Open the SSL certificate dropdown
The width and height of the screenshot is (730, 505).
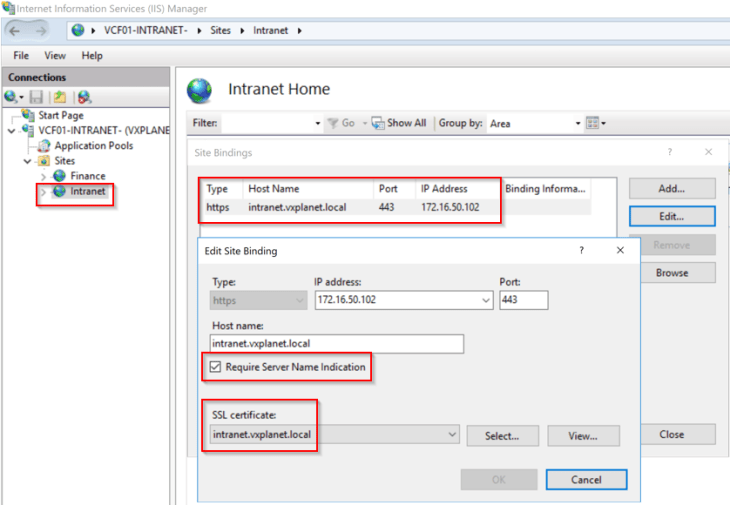(x=452, y=435)
